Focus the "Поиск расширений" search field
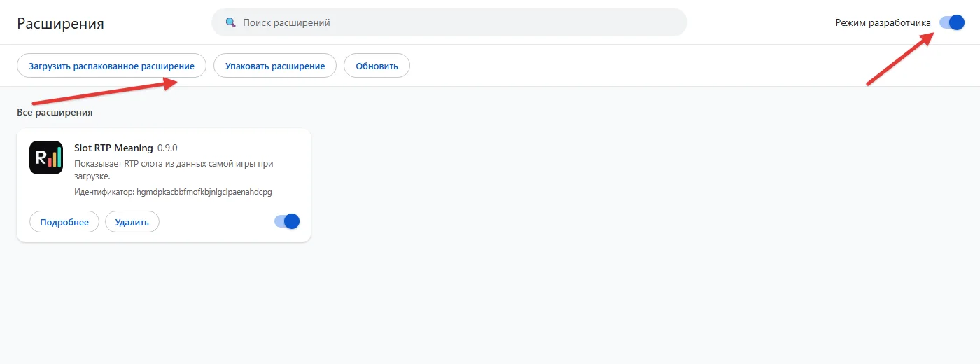Screen dimensions: 980x364 (449, 22)
